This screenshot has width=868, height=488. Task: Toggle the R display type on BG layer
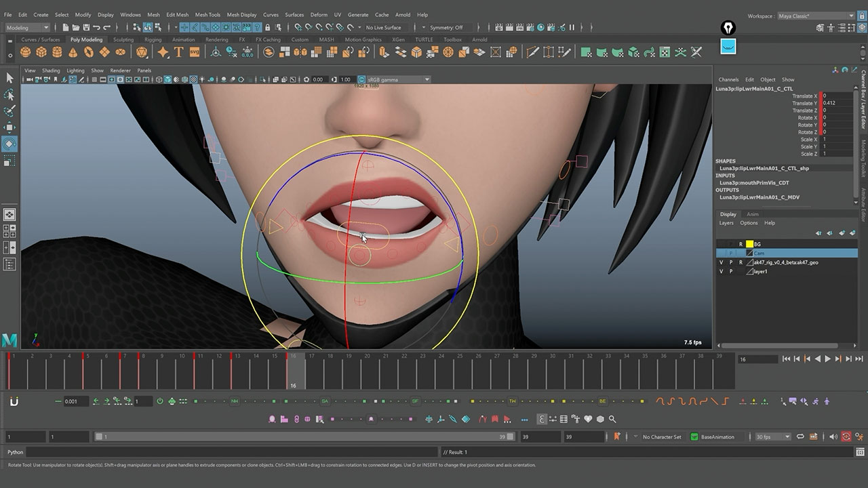point(741,244)
